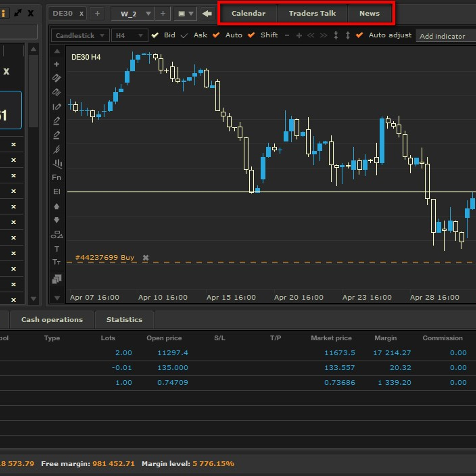476x476 pixels.
Task: Toggle the Auto checkbox
Action: click(x=216, y=35)
